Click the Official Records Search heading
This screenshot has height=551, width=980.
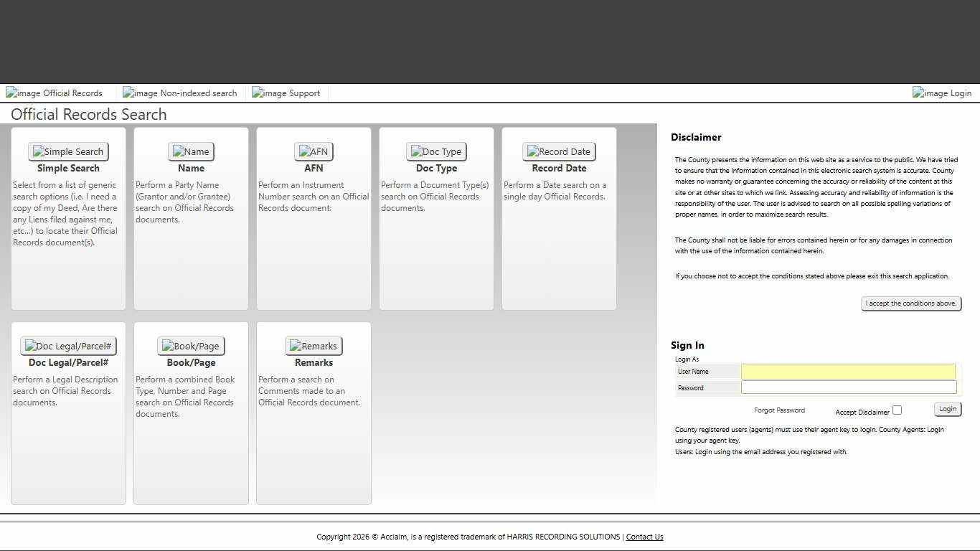coord(89,115)
